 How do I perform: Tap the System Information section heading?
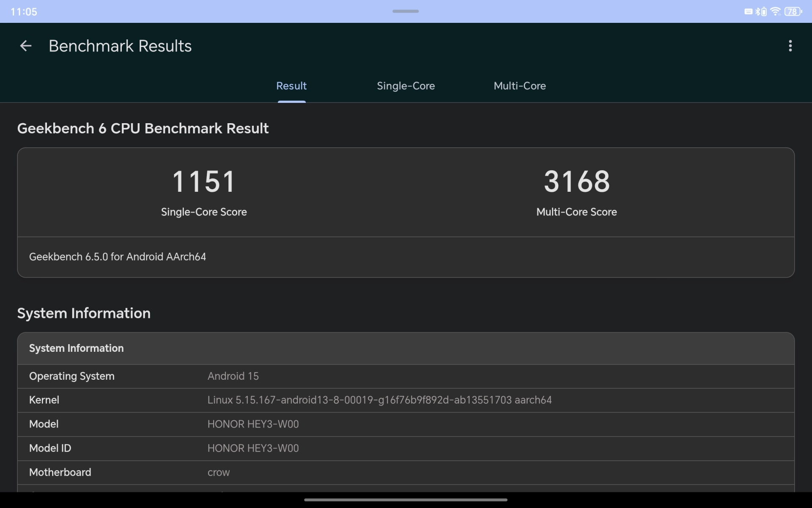pyautogui.click(x=84, y=313)
